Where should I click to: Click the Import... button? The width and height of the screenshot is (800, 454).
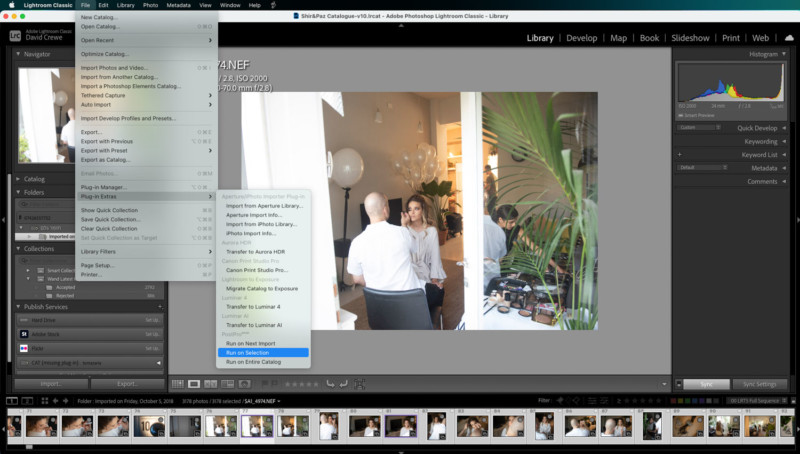51,384
